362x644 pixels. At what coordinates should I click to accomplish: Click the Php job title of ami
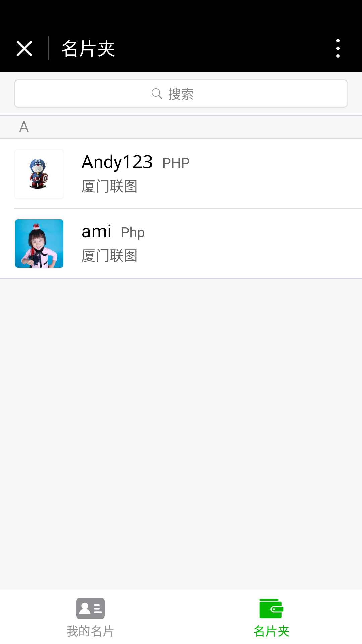[133, 233]
